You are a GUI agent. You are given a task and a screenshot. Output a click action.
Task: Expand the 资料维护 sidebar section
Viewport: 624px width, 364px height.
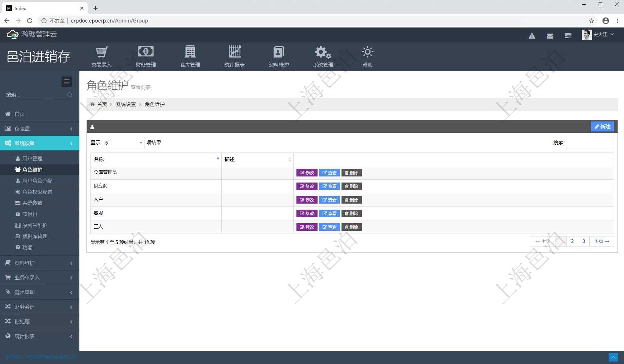point(39,263)
